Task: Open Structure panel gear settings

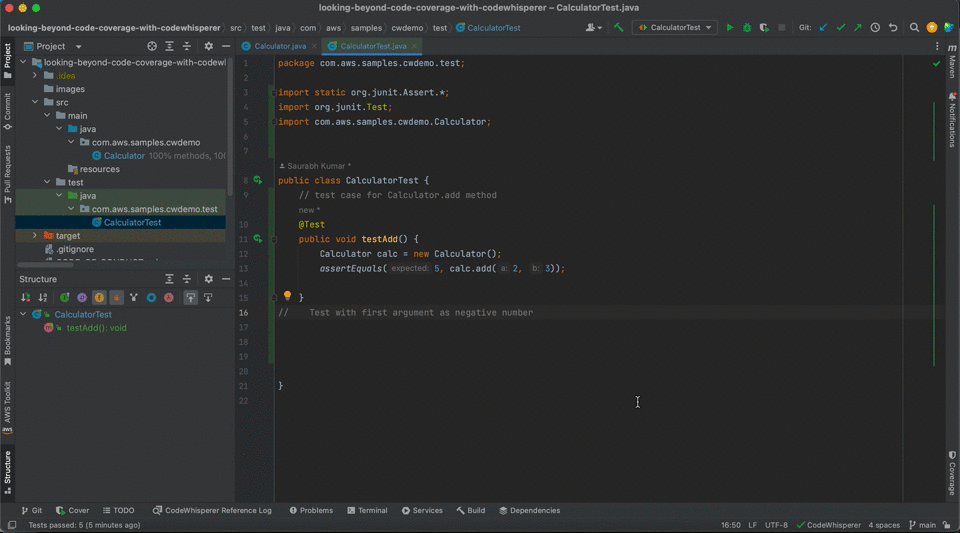Action: [x=209, y=279]
